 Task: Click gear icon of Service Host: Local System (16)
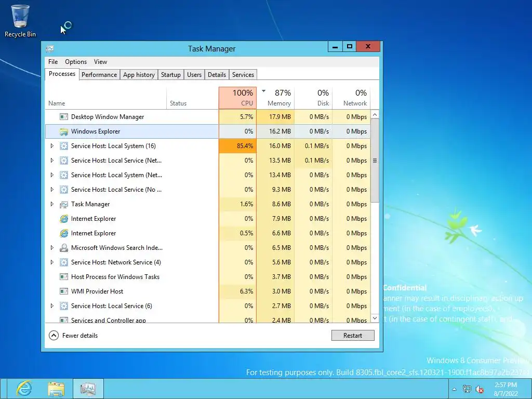coord(64,146)
